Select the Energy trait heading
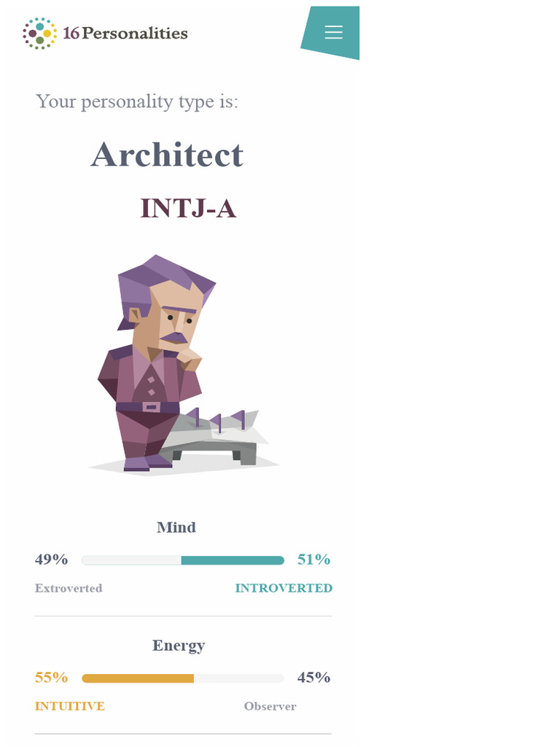Image resolution: width=560 pixels, height=747 pixels. [179, 646]
